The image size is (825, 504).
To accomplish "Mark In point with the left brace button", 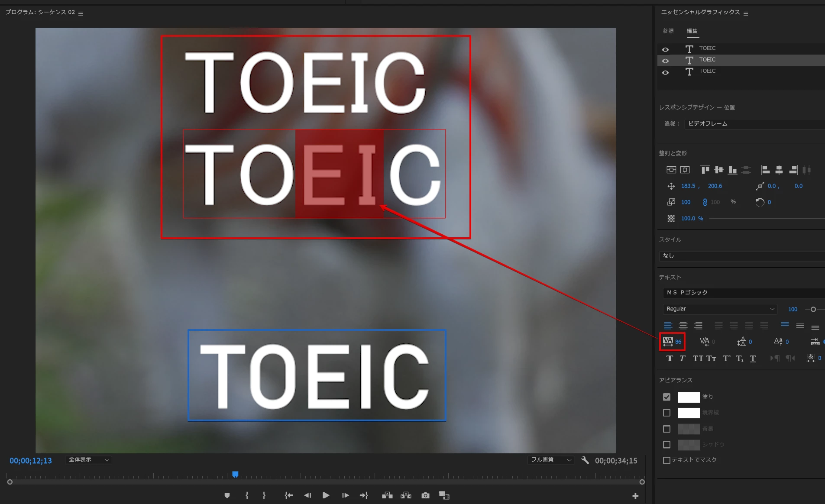I will coord(247,495).
